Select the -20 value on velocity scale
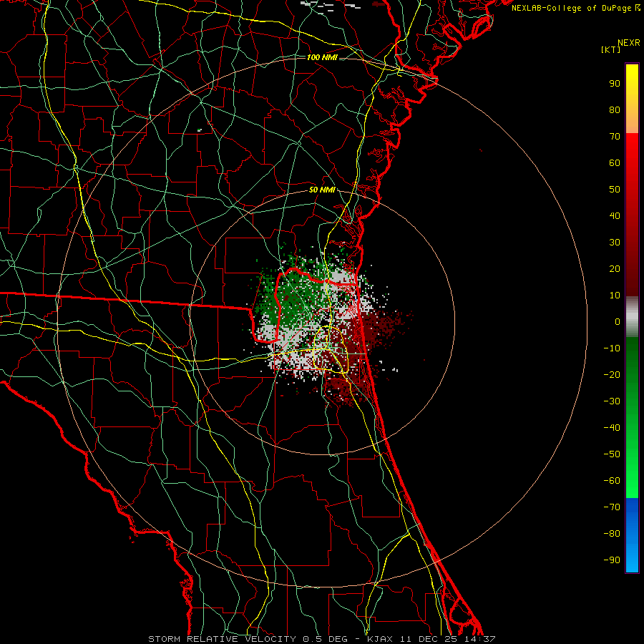Image resolution: width=644 pixels, height=644 pixels. coord(612,374)
